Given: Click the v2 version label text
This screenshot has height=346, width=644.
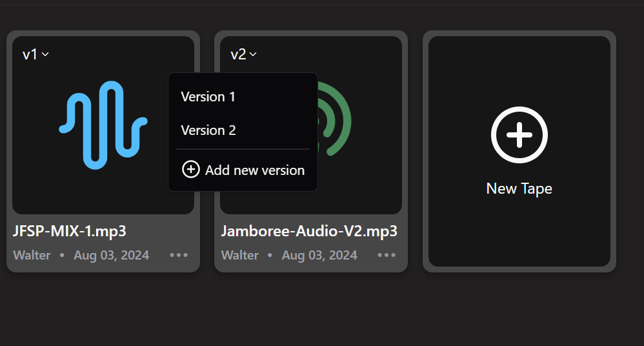Looking at the screenshot, I should click(238, 54).
